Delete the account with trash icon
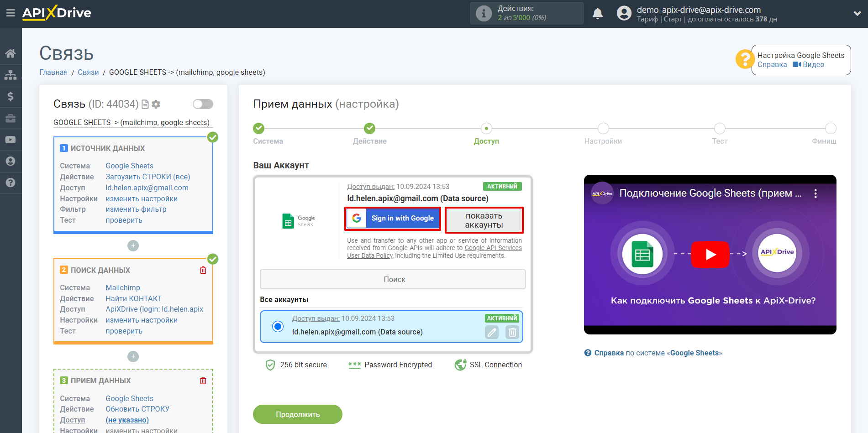The image size is (868, 433). (x=512, y=332)
